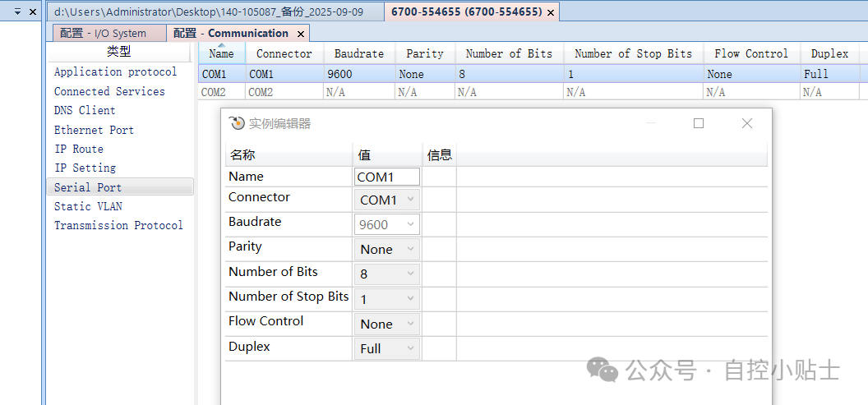Select IP Route type

tap(79, 149)
